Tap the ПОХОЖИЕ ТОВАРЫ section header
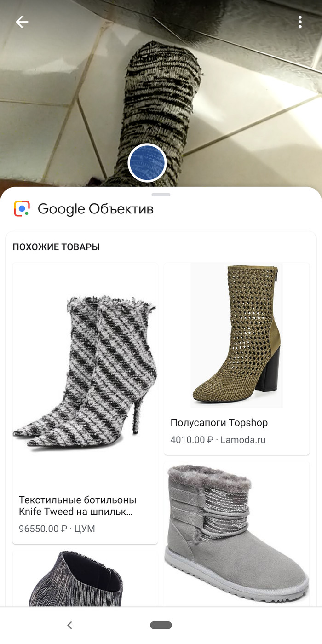The height and width of the screenshot is (644, 322). click(x=56, y=247)
